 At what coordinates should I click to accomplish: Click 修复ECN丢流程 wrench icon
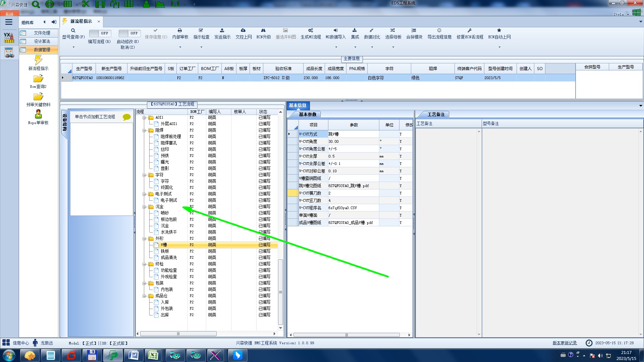click(470, 31)
